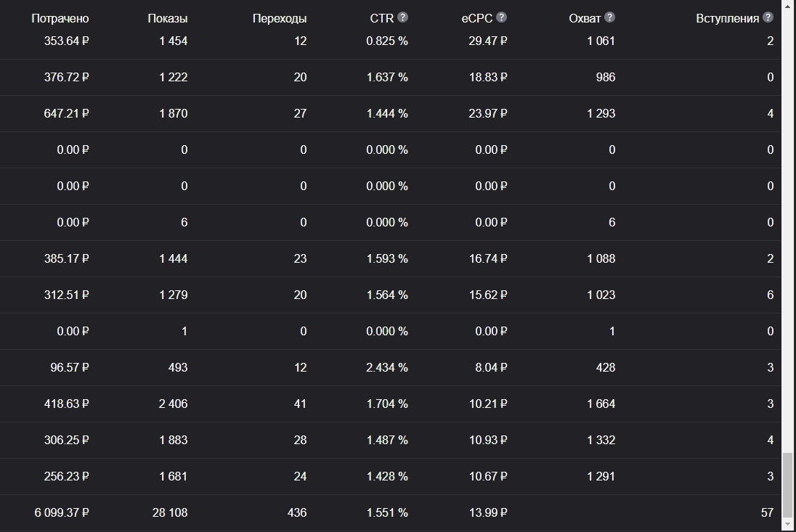Sort table by Показы header

point(168,19)
